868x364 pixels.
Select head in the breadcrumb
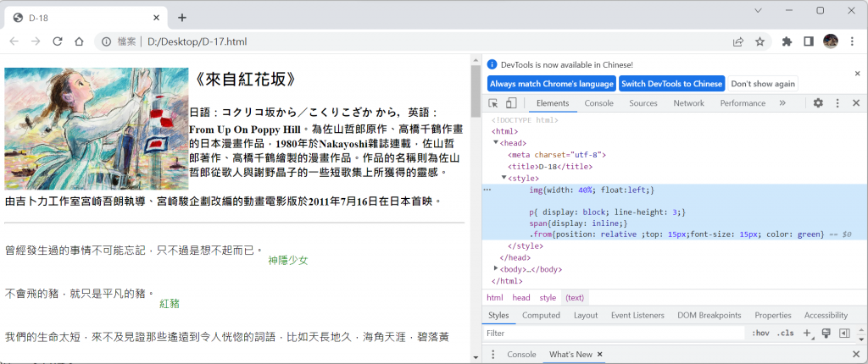tap(521, 298)
